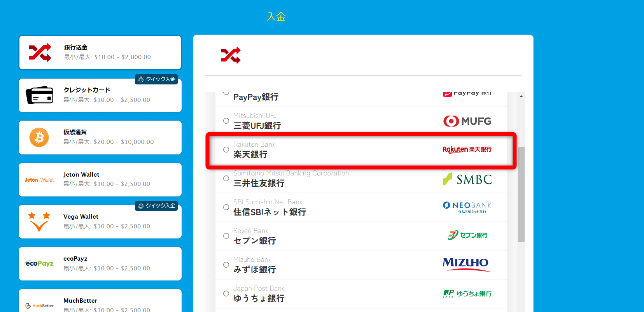Click the Mizuho Bank label
This screenshot has height=312, width=644.
pos(252,259)
